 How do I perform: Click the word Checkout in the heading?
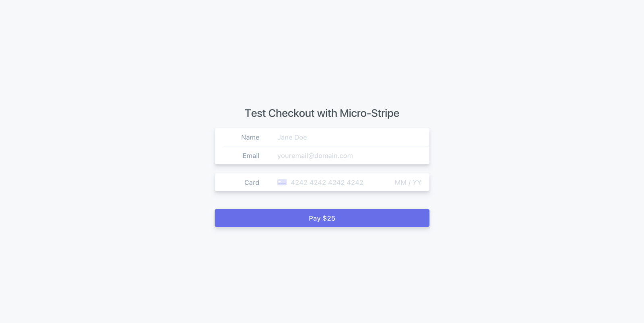tap(291, 113)
